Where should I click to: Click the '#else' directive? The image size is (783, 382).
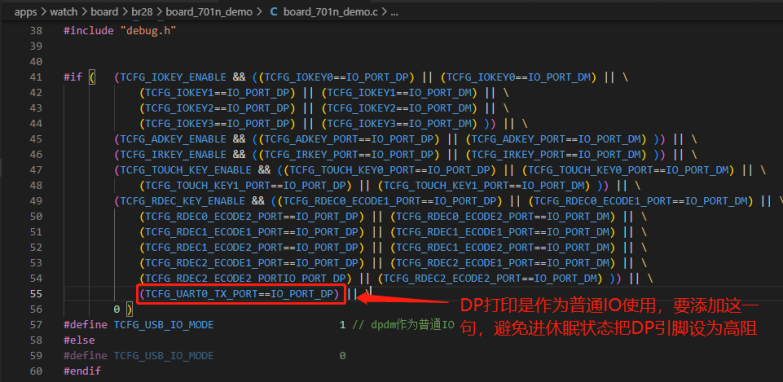[x=79, y=340]
